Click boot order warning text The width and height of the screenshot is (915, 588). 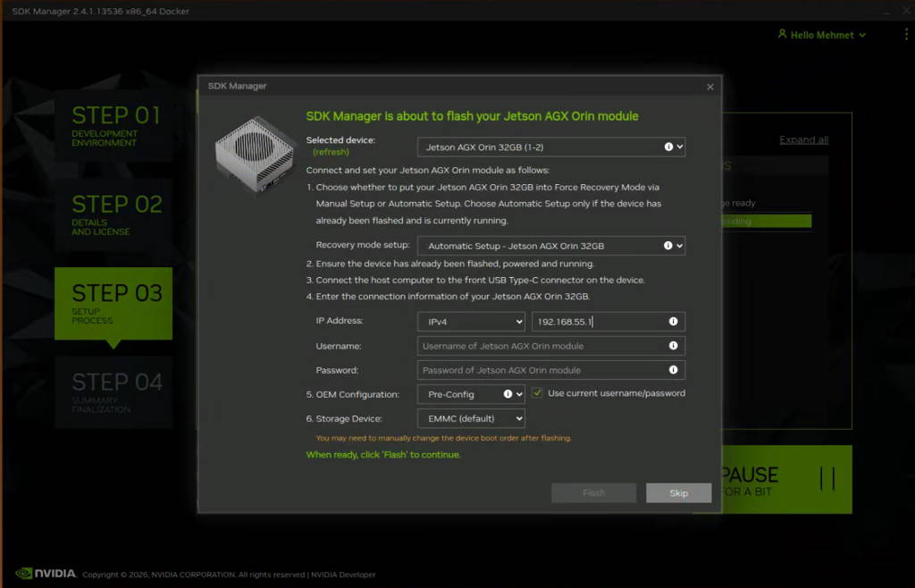443,438
